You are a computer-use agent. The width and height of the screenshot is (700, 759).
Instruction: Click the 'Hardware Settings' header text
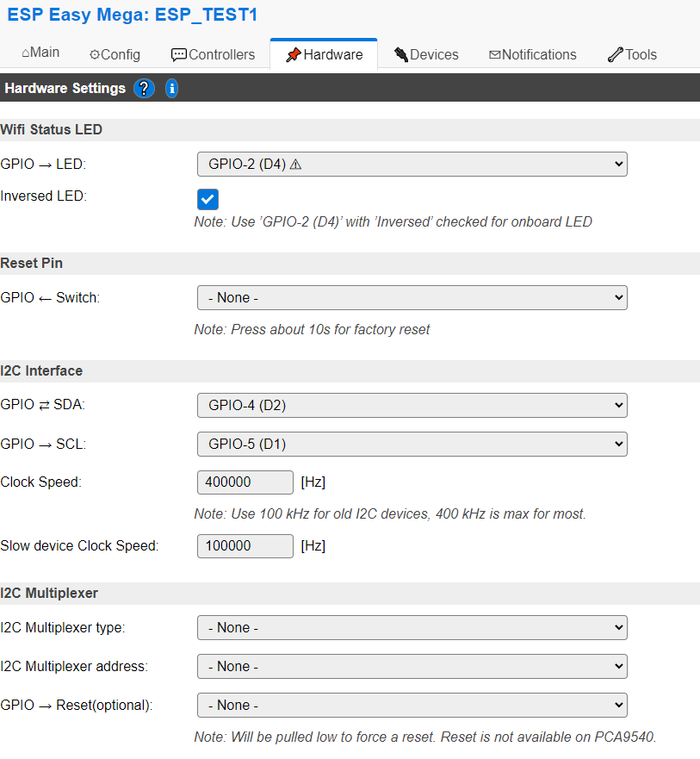click(65, 88)
